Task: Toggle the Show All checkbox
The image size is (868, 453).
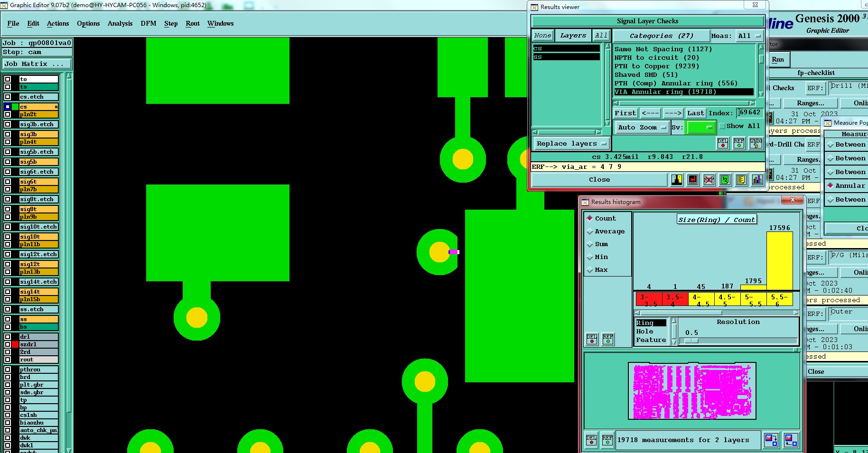Action: 722,126
